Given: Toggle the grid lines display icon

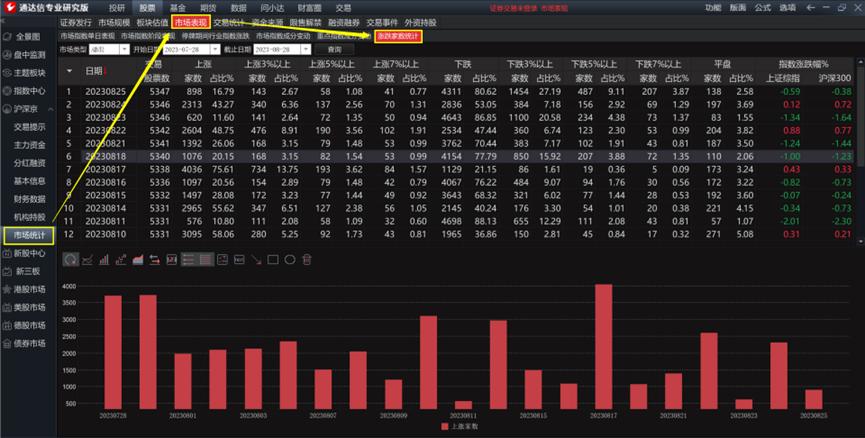Looking at the screenshot, I should coord(207,260).
